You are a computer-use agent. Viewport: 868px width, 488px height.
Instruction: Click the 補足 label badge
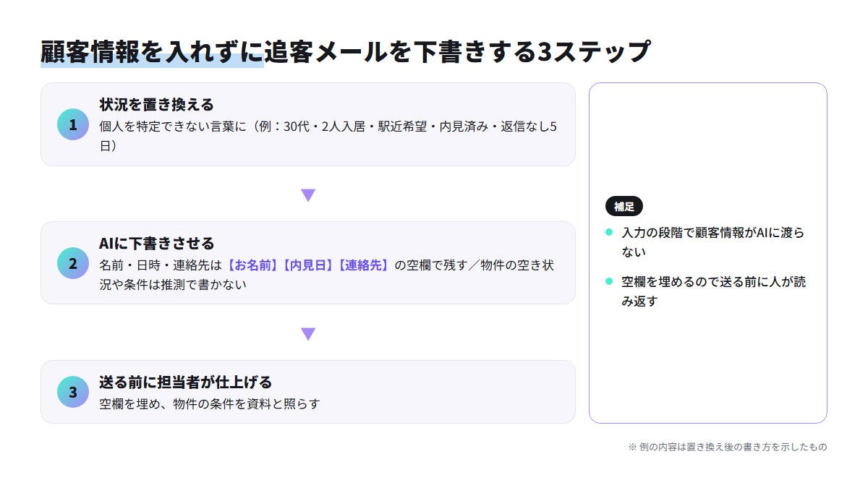tap(624, 206)
